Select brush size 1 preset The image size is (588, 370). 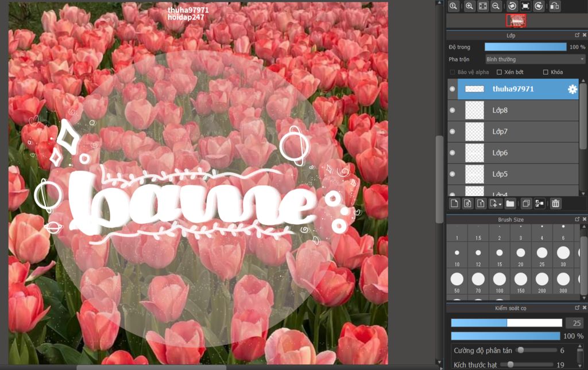457,232
